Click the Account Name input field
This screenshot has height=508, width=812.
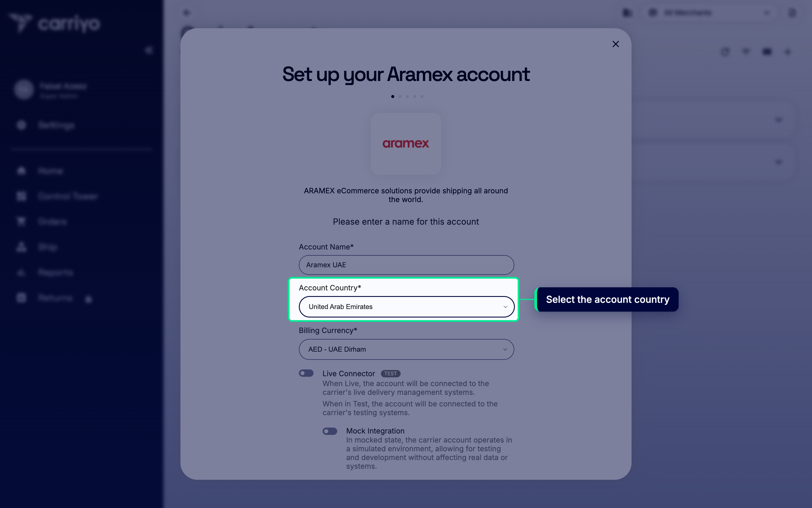tap(406, 265)
